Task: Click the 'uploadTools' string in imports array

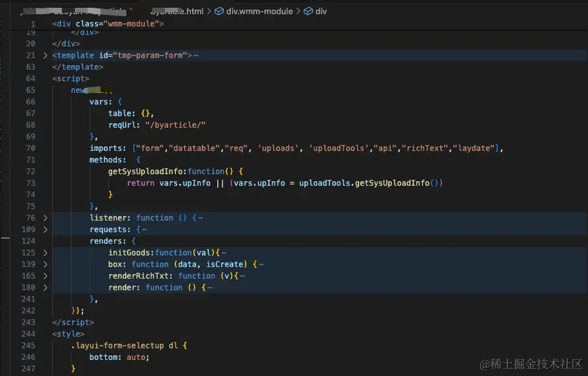Action: (x=338, y=148)
